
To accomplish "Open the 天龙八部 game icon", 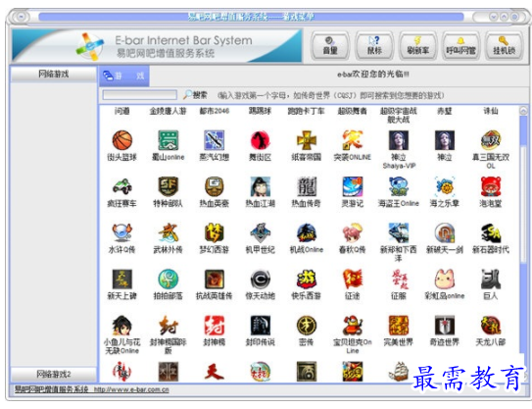I will [x=491, y=325].
